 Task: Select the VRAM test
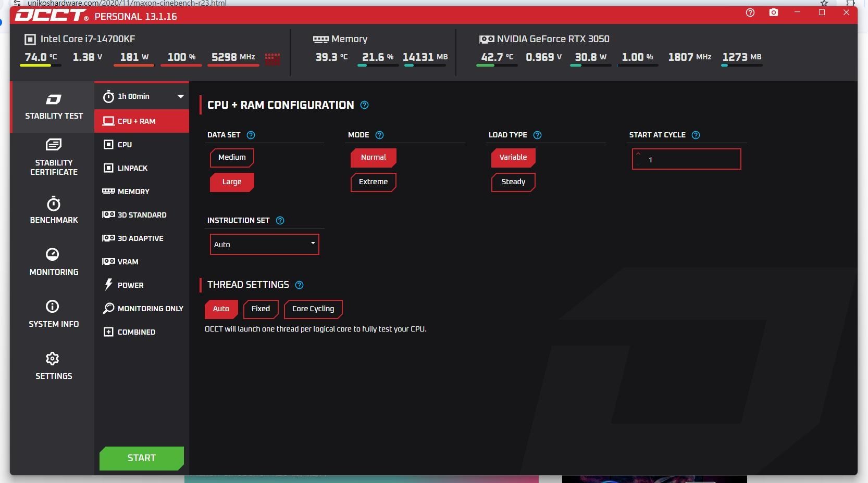point(142,262)
